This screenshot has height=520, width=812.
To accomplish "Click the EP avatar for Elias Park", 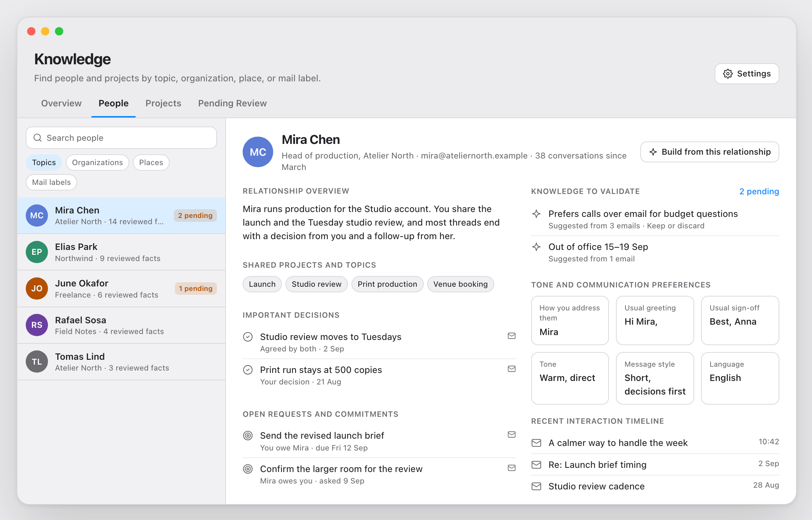I will (37, 252).
